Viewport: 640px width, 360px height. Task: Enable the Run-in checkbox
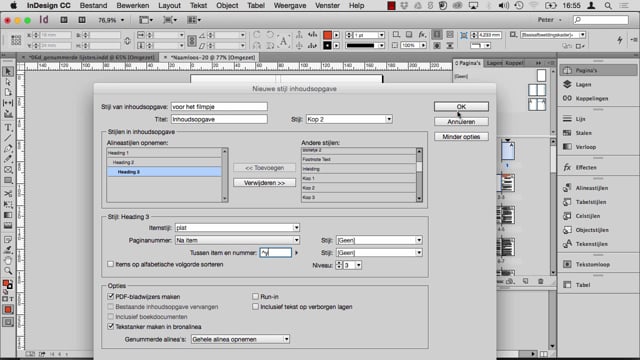[256, 296]
